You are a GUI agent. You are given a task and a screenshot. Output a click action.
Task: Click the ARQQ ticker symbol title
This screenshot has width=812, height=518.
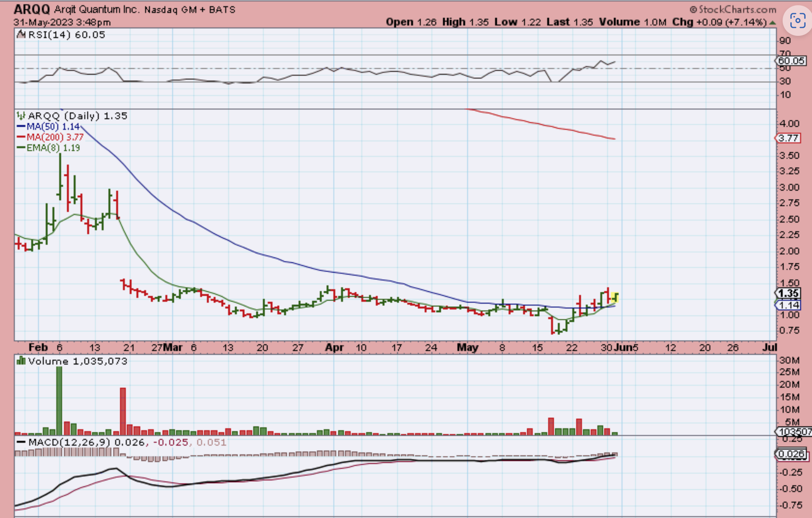click(x=32, y=9)
